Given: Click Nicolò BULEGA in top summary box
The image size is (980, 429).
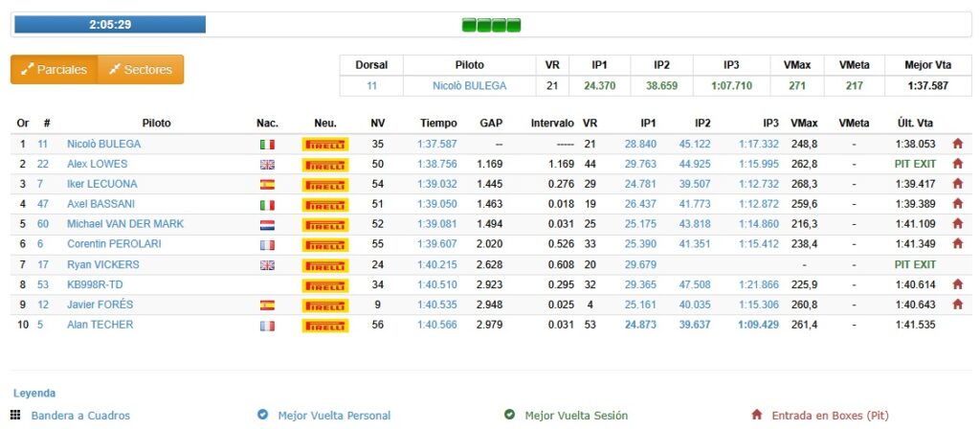Looking at the screenshot, I should pos(469,85).
